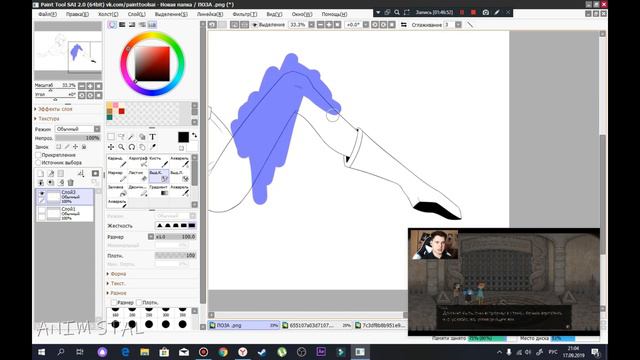
Task: Open the Файл menu
Action: (x=47, y=14)
